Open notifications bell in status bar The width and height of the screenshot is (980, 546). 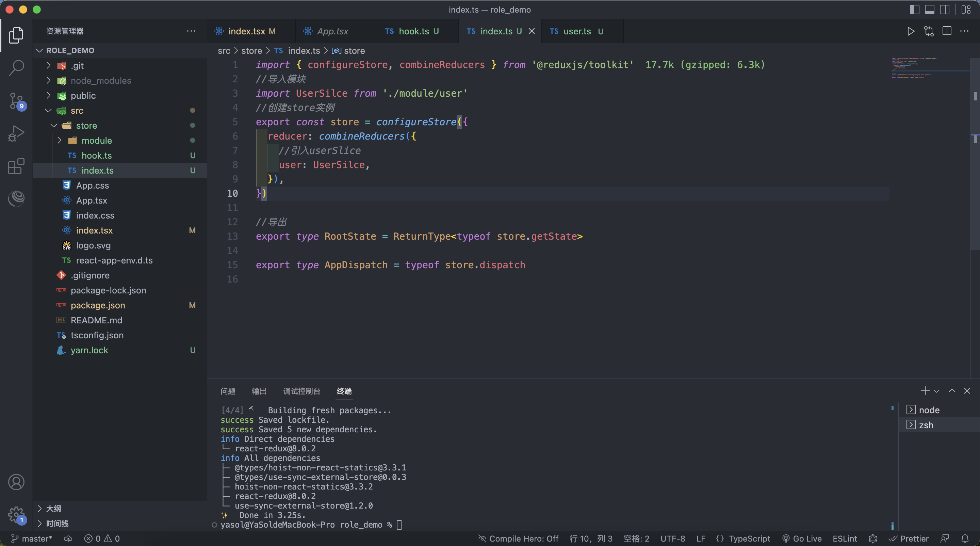coord(965,539)
